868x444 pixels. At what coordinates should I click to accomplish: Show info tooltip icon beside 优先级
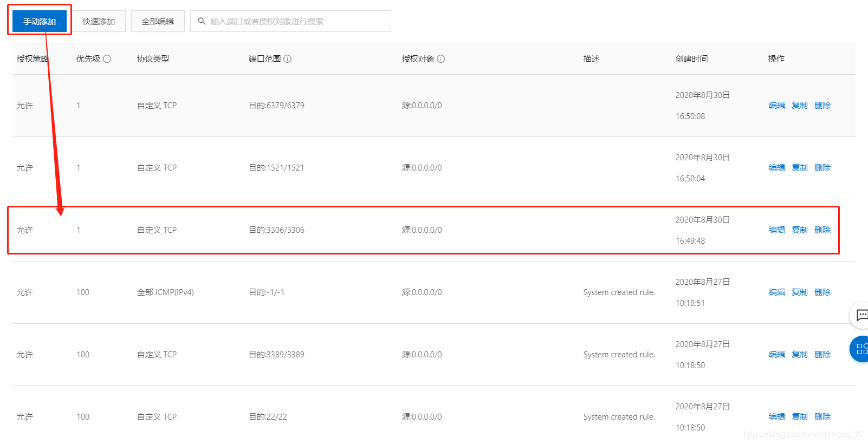[x=107, y=58]
